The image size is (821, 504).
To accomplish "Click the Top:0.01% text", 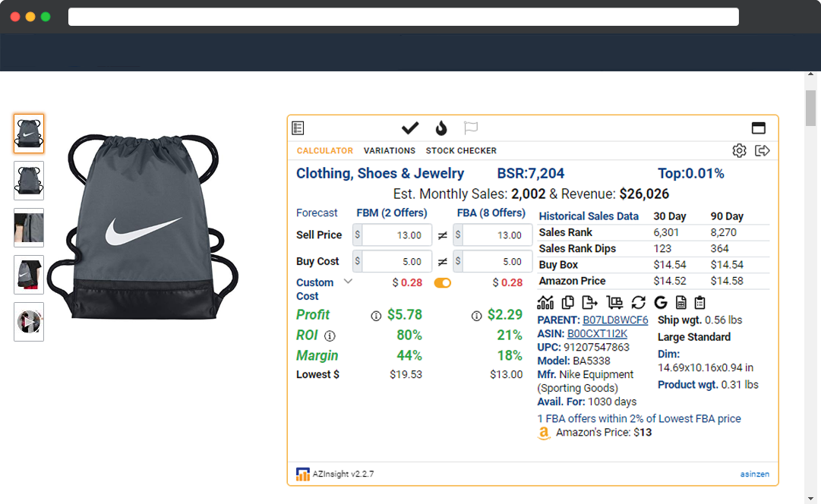I will 690,173.
